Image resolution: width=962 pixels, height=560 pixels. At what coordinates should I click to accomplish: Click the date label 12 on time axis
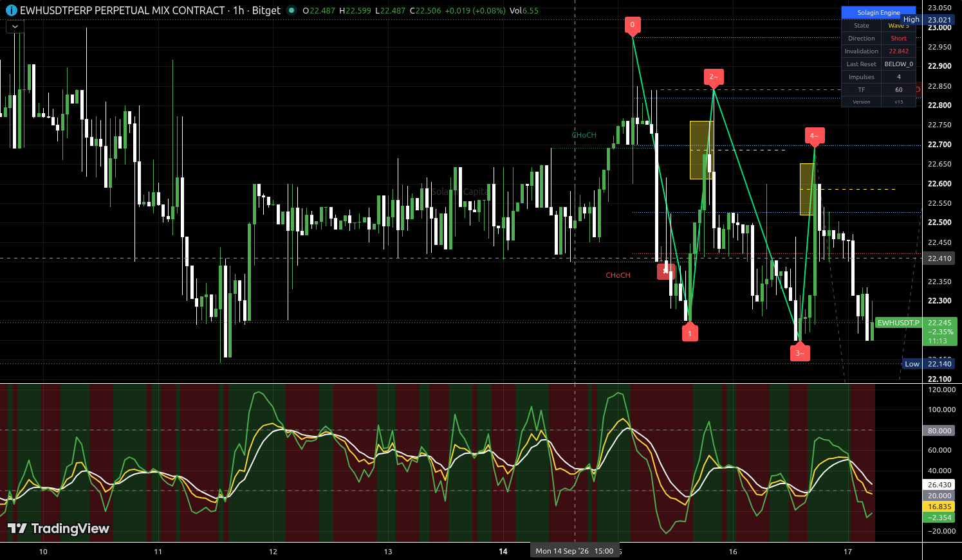point(273,552)
